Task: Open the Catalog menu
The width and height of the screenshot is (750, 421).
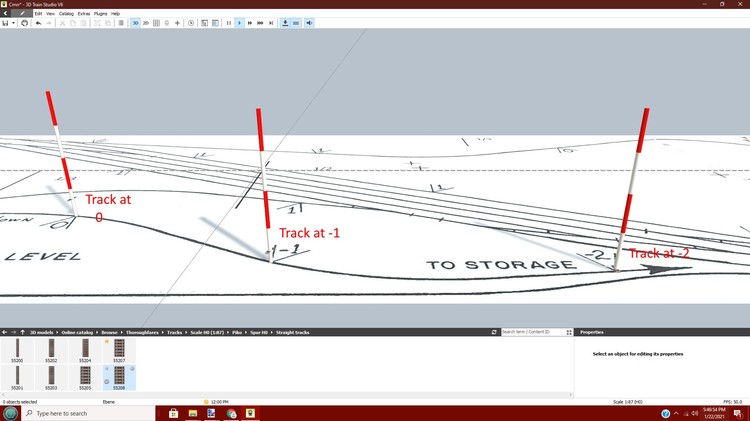Action: 66,13
